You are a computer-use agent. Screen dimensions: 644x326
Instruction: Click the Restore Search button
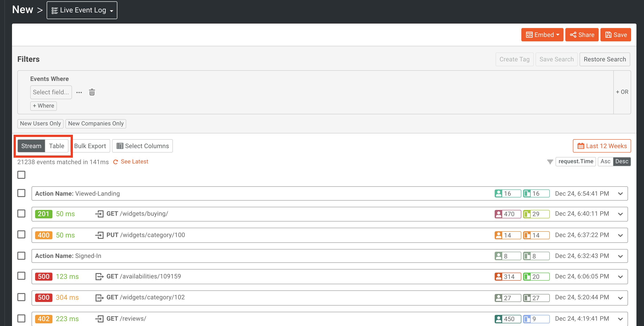pos(604,59)
